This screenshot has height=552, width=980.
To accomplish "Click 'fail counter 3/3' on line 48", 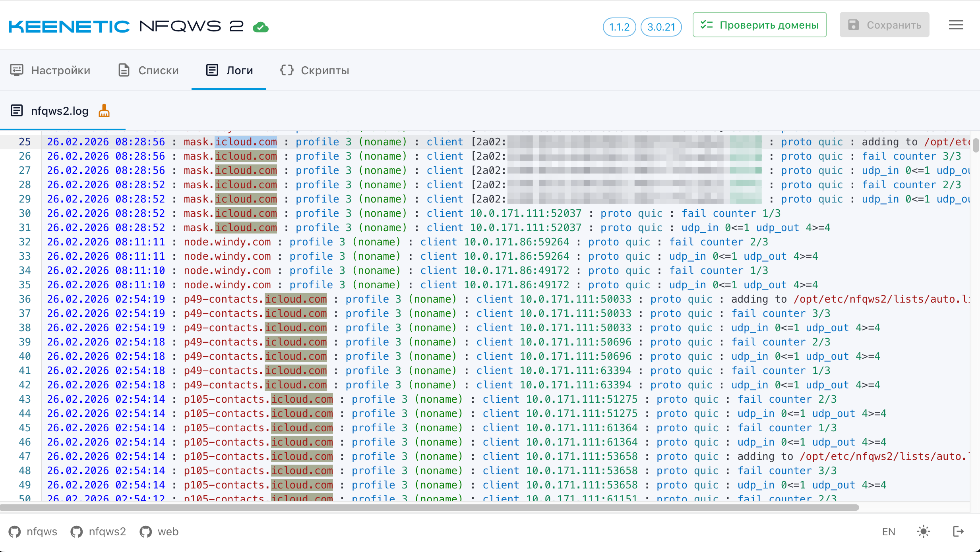I will pyautogui.click(x=787, y=471).
